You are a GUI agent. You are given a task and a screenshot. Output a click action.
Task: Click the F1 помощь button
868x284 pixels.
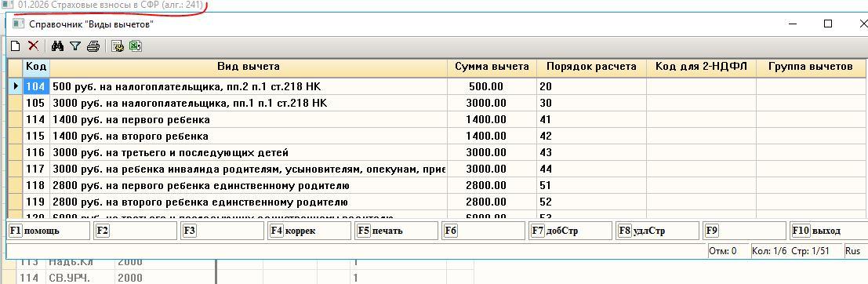pos(49,231)
